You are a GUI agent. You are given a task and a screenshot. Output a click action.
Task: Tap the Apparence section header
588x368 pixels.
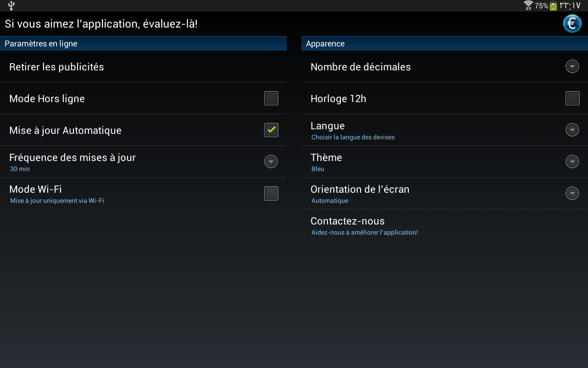coord(325,44)
